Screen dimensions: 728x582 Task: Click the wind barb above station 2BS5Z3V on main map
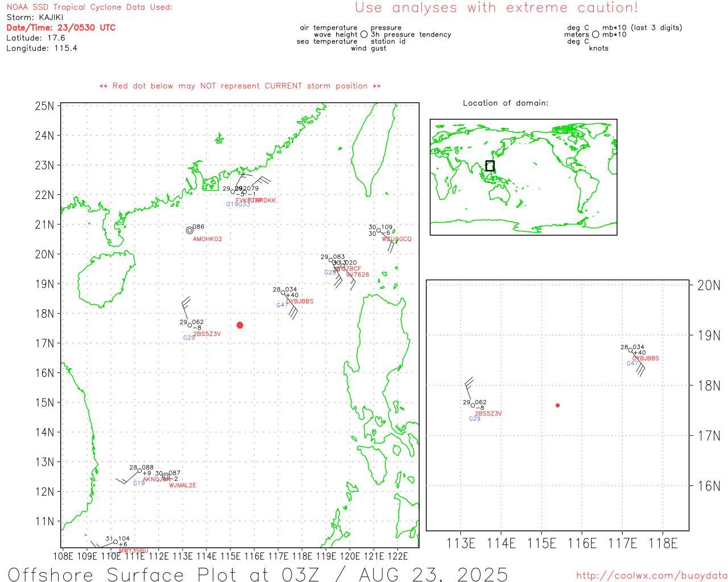point(185,310)
